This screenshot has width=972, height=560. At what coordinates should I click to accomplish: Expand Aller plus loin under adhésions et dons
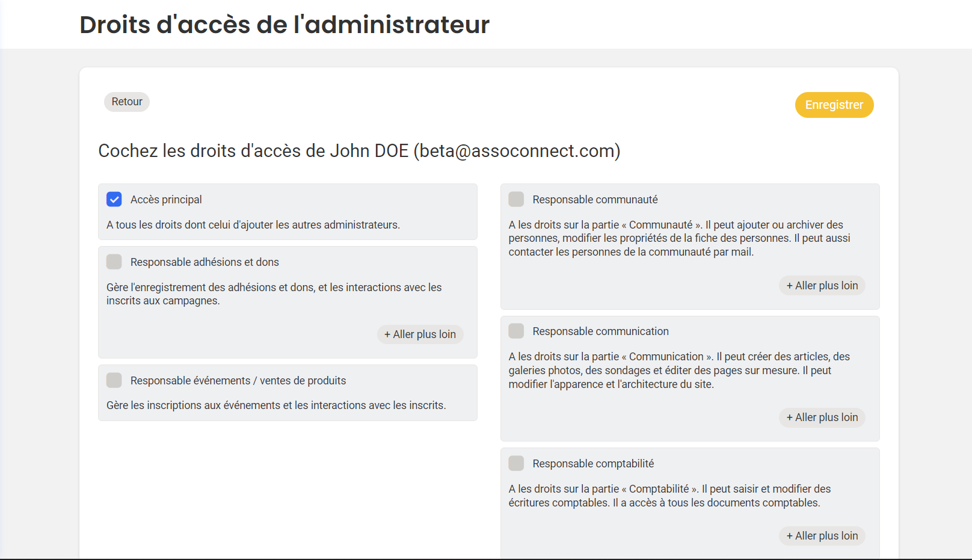[420, 334]
